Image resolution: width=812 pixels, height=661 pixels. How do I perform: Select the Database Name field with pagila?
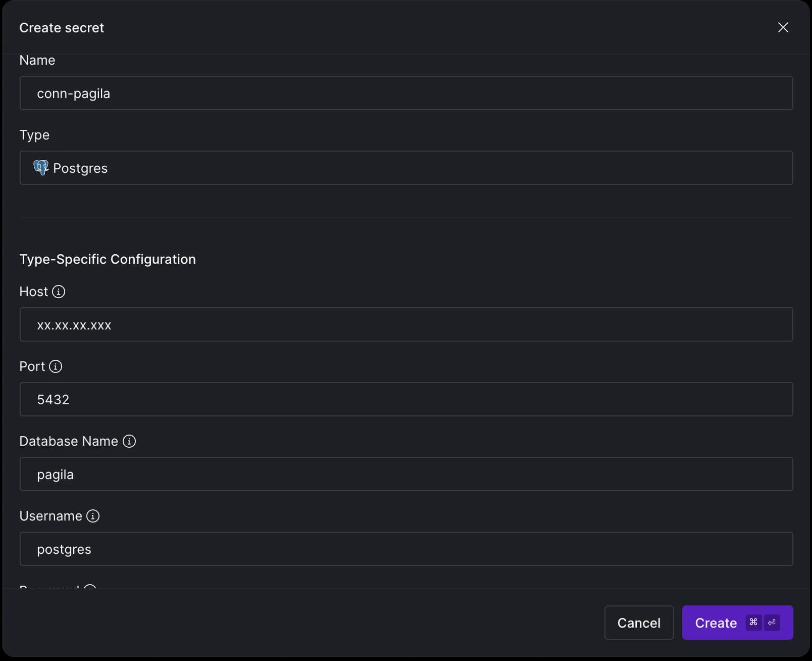[406, 474]
